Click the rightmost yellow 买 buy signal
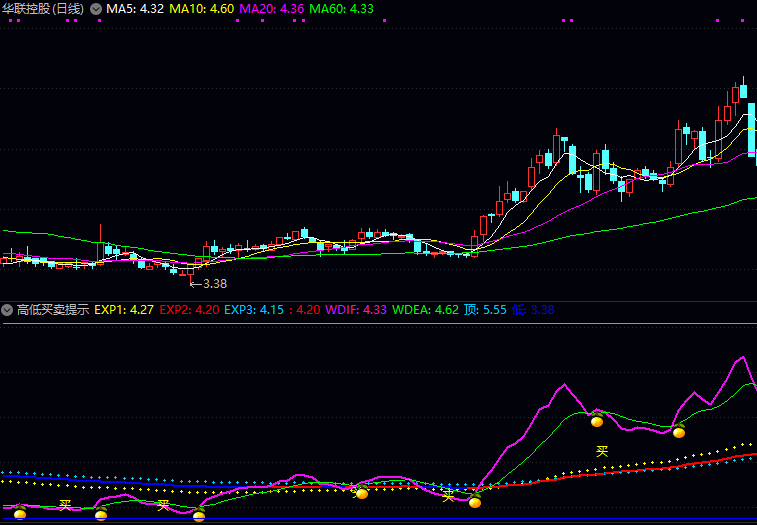Screen dimensions: 757x525 (x=602, y=451)
